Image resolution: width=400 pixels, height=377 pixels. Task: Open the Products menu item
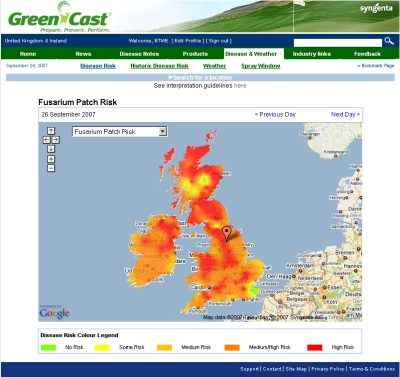(195, 54)
